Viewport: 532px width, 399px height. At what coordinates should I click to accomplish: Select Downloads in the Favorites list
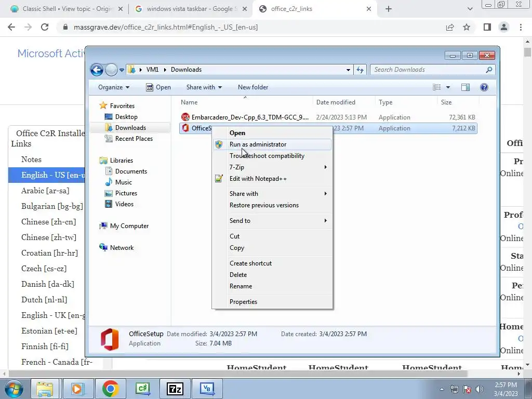tap(126, 128)
